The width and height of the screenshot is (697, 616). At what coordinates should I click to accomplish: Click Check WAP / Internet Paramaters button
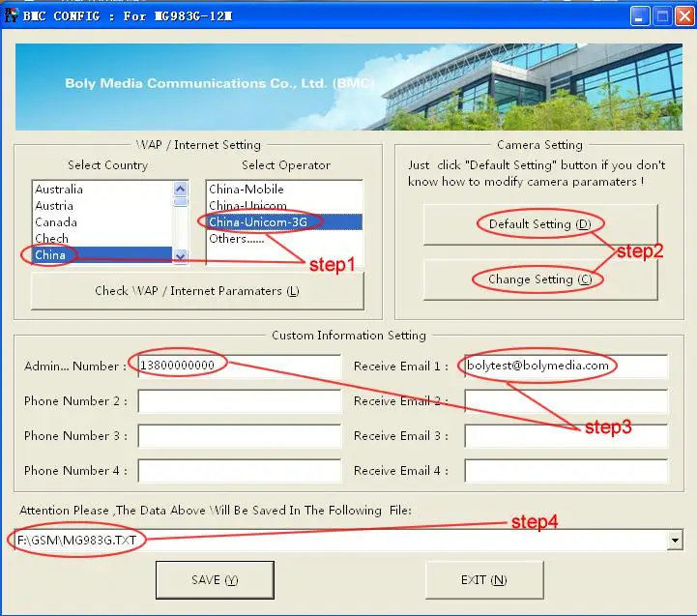197,291
